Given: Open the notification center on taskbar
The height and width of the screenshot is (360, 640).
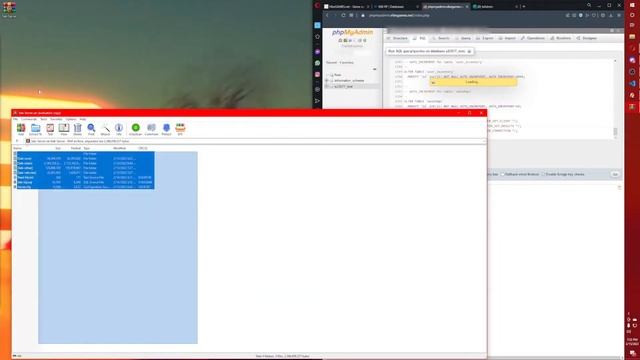Looking at the screenshot, I should pos(632,353).
